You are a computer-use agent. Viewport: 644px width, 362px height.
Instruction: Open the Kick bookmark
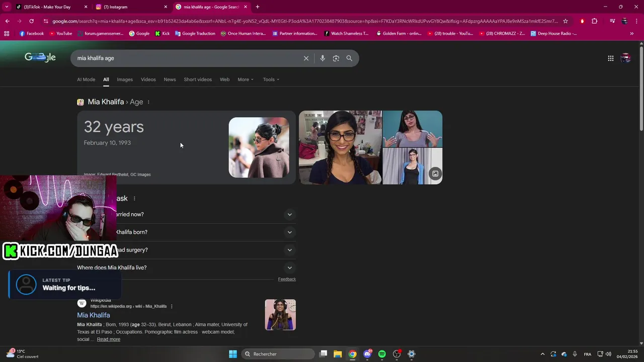coord(162,34)
